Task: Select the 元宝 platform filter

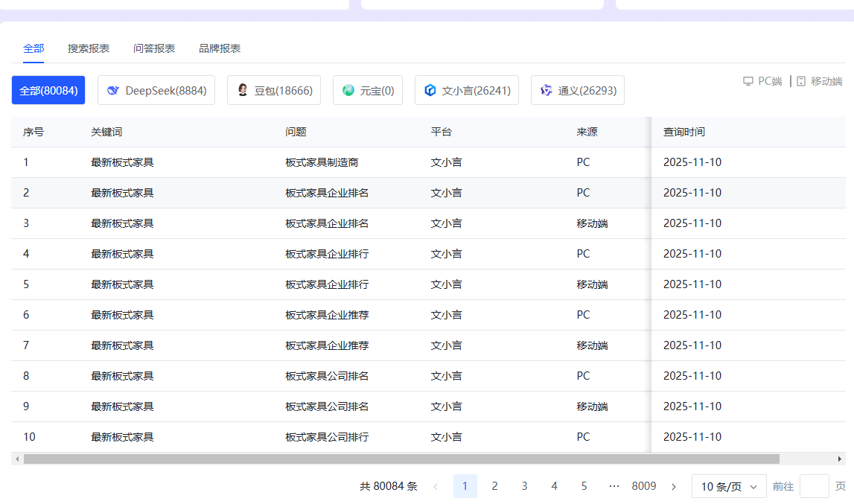Action: 367,89
